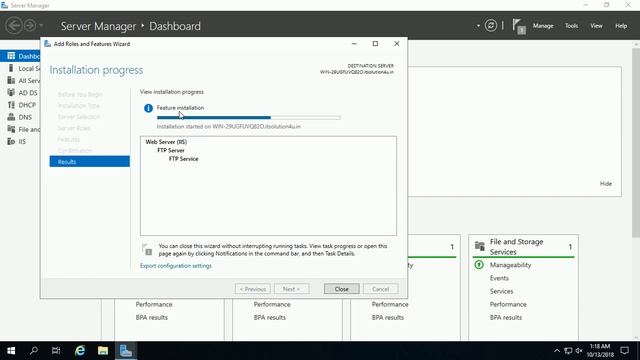
Task: Click the File and Storage Services tile title
Action: click(516, 247)
